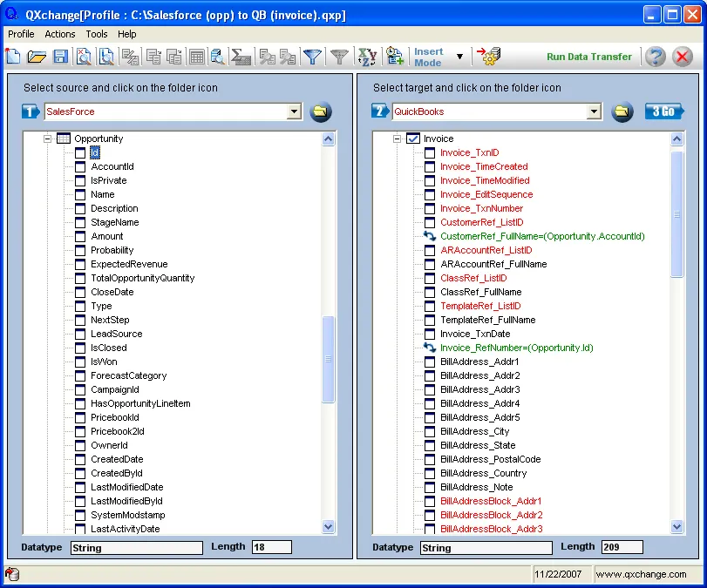
Task: Click the target folder icon next to QuickBooks
Action: (x=622, y=112)
